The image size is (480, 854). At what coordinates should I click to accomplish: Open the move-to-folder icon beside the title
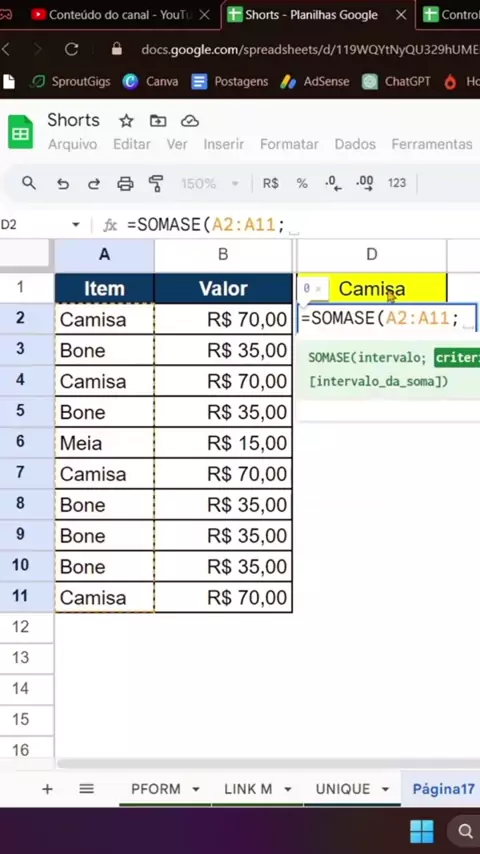pos(158,120)
